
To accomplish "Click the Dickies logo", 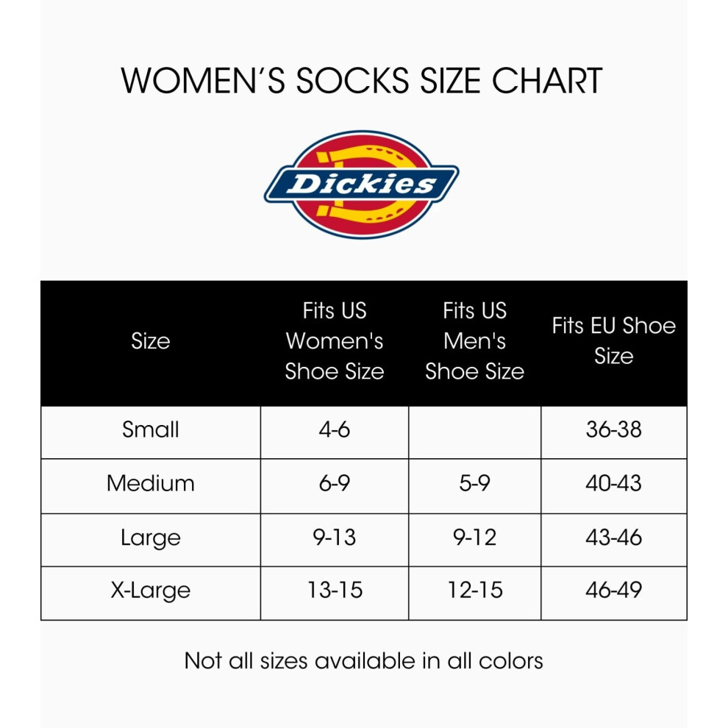I will (361, 185).
